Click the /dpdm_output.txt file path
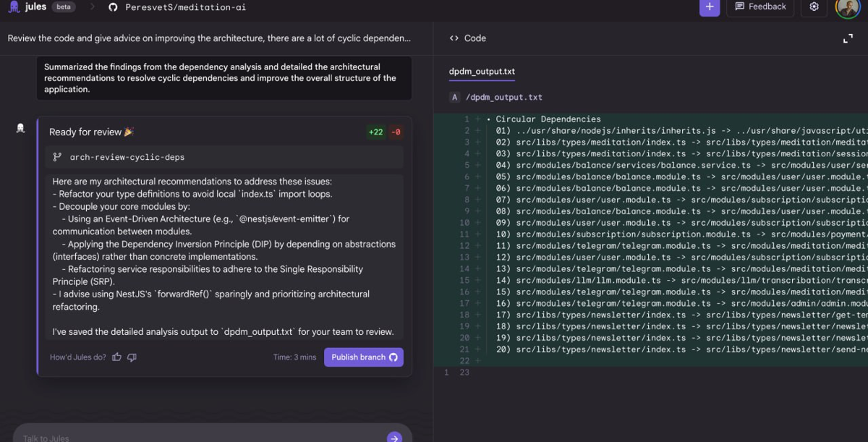Screen dimensions: 868x442 coord(504,97)
